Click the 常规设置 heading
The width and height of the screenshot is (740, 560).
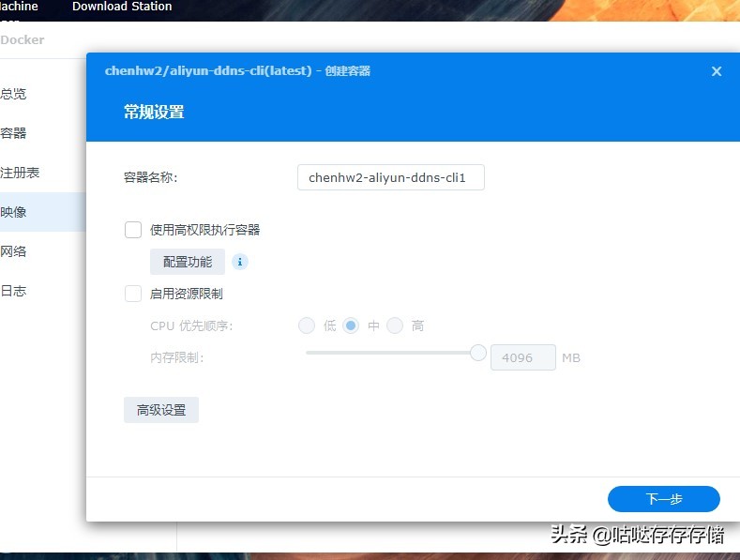click(x=154, y=112)
